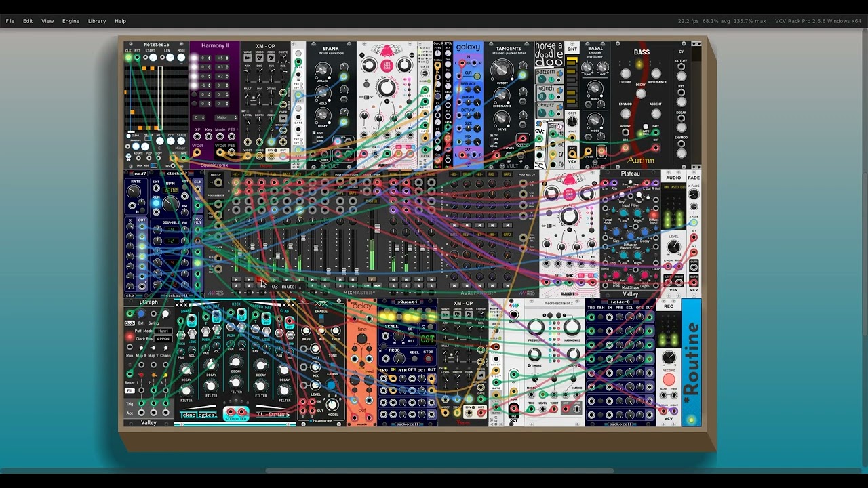This screenshot has height=488, width=868.
Task: Toggle the Clock button on uGraph
Action: [x=130, y=323]
